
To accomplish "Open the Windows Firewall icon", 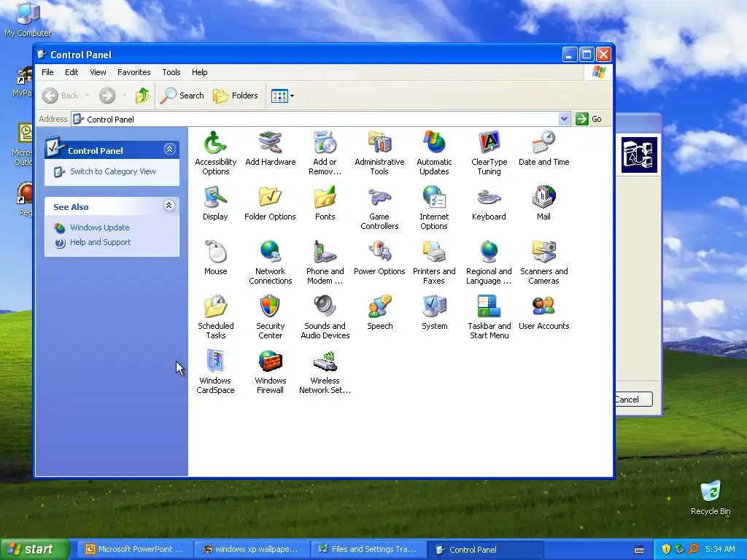I will pyautogui.click(x=270, y=362).
